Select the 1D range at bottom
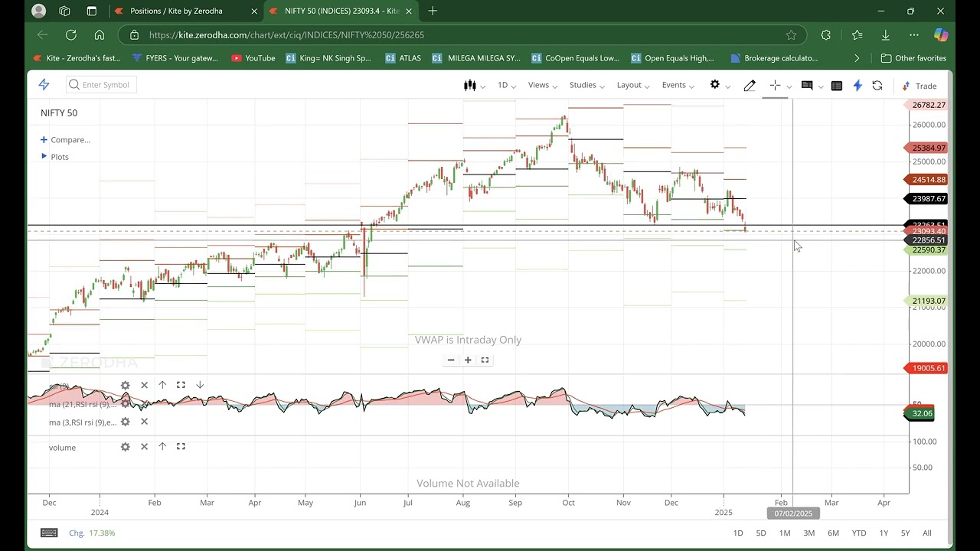980x551 pixels. (738, 533)
